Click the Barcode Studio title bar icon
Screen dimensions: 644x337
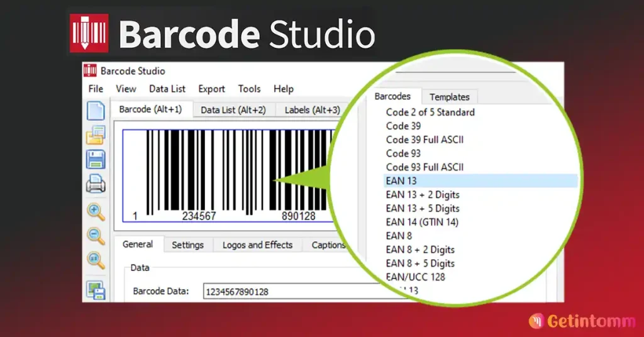click(90, 70)
